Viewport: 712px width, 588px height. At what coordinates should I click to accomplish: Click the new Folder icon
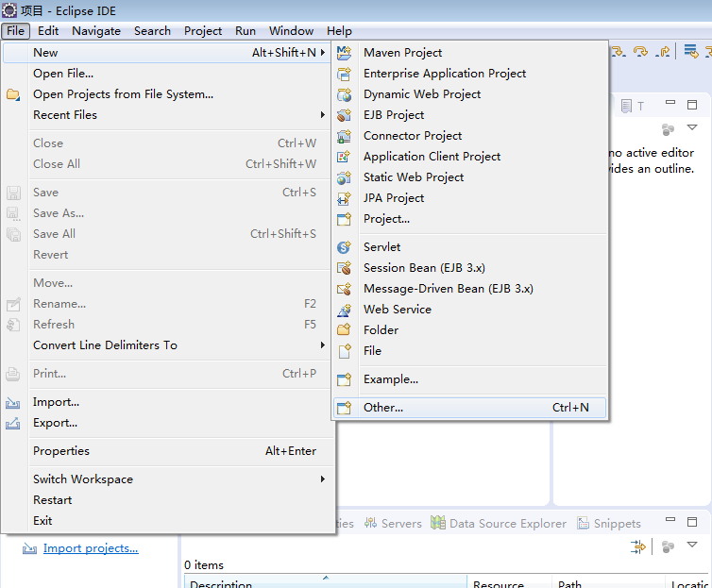[x=344, y=330]
